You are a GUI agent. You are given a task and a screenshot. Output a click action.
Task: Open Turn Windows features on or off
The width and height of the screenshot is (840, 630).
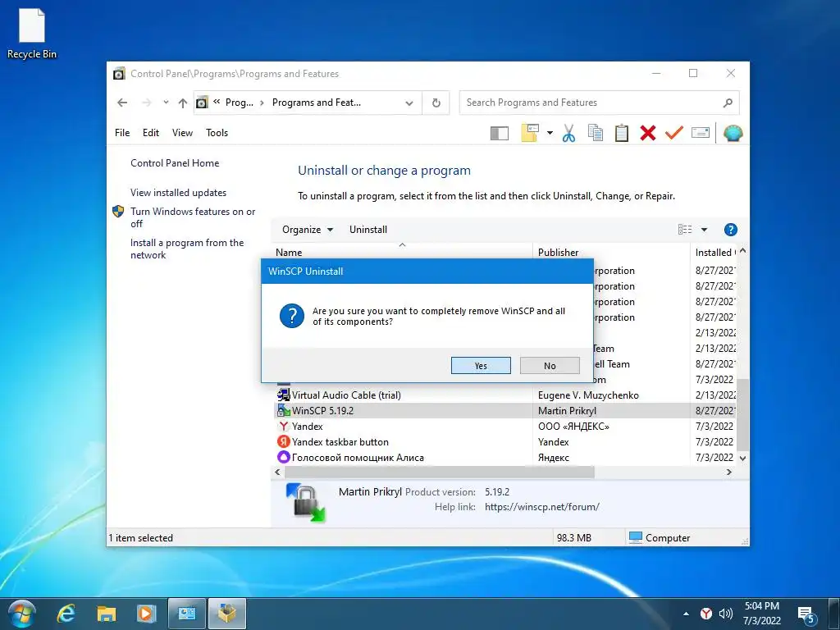click(x=193, y=217)
